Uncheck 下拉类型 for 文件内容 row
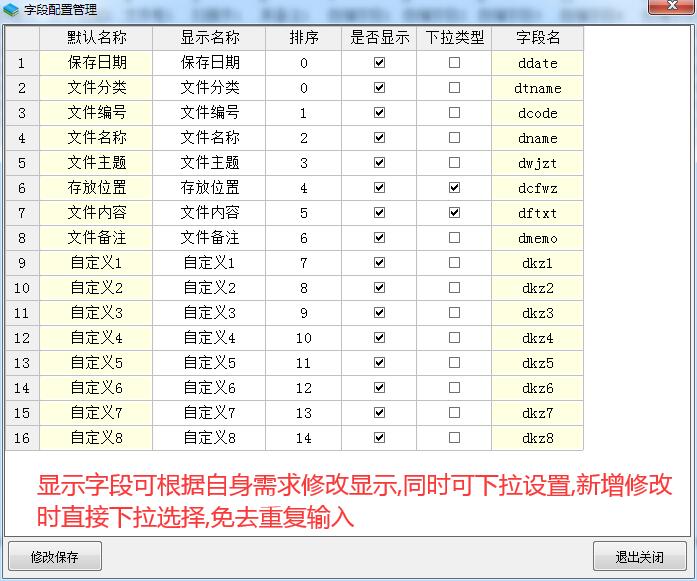Image resolution: width=697 pixels, height=581 pixels. pos(454,213)
